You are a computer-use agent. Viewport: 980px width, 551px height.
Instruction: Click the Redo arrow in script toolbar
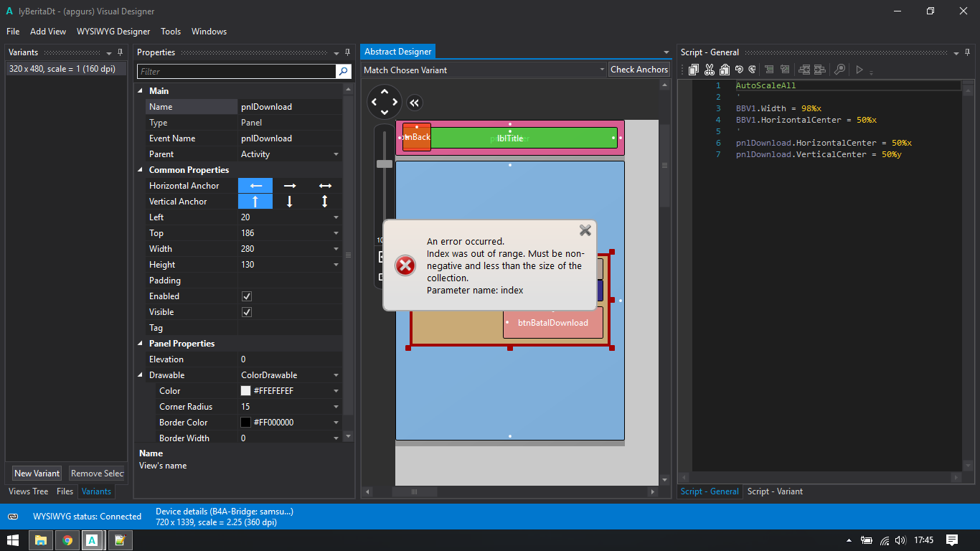coord(752,70)
